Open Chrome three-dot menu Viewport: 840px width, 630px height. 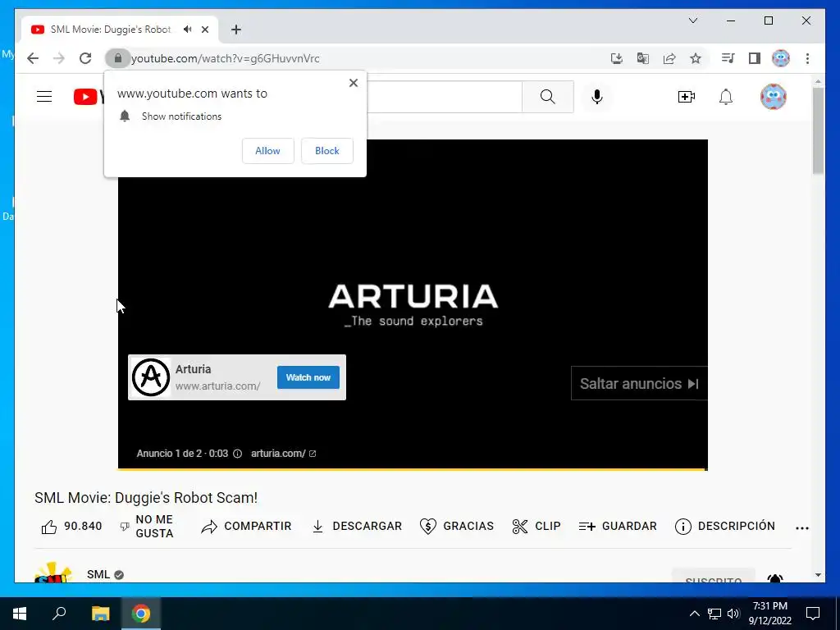pyautogui.click(x=807, y=58)
